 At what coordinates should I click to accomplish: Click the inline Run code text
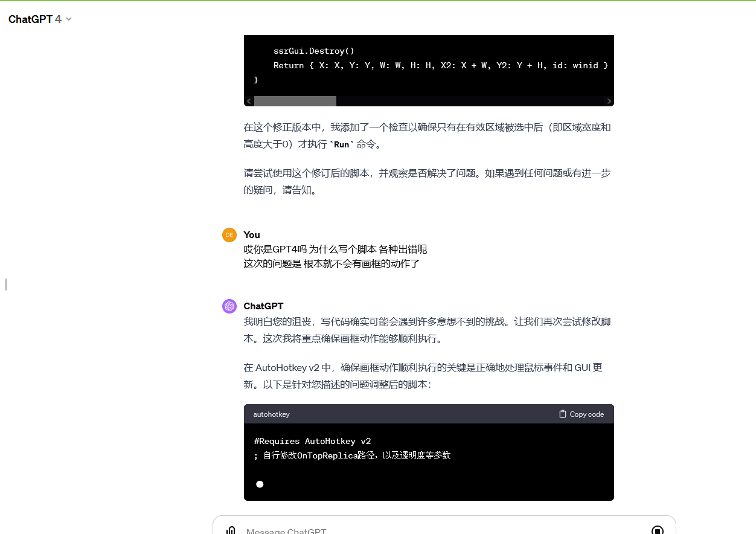[342, 144]
